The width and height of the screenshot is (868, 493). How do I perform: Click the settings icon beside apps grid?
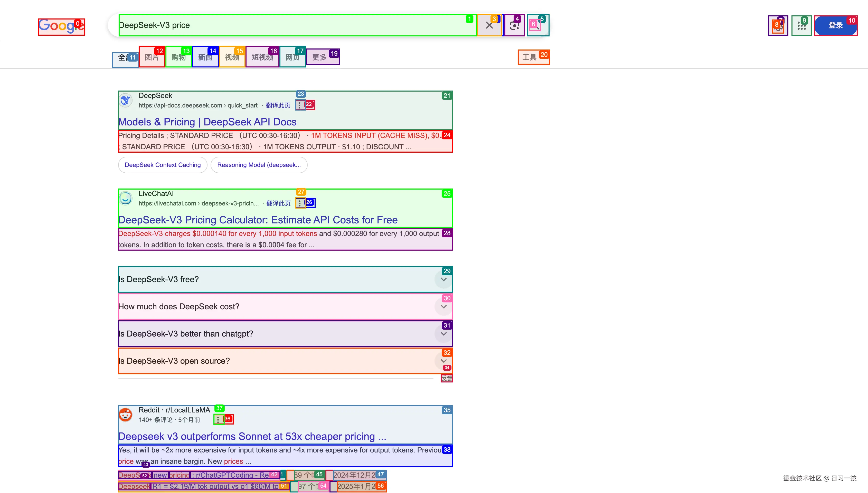(x=778, y=26)
